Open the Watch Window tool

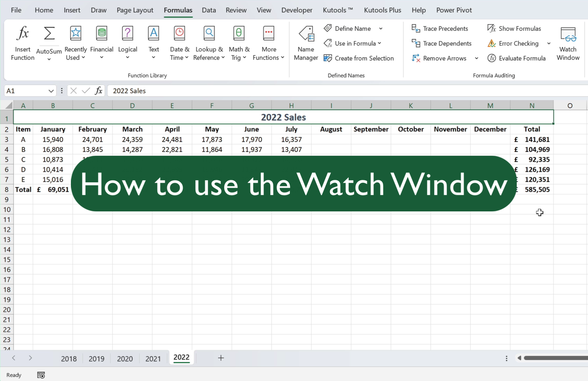click(x=568, y=43)
